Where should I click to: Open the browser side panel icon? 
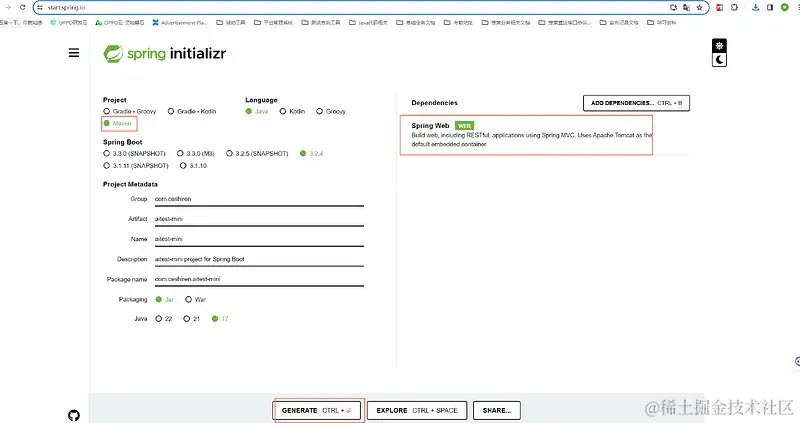coord(770,8)
